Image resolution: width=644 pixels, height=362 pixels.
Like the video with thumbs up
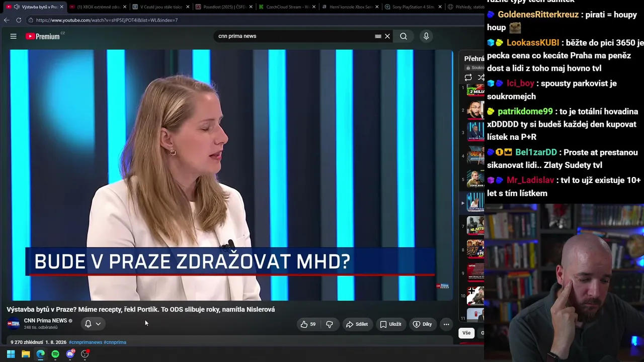click(308, 324)
